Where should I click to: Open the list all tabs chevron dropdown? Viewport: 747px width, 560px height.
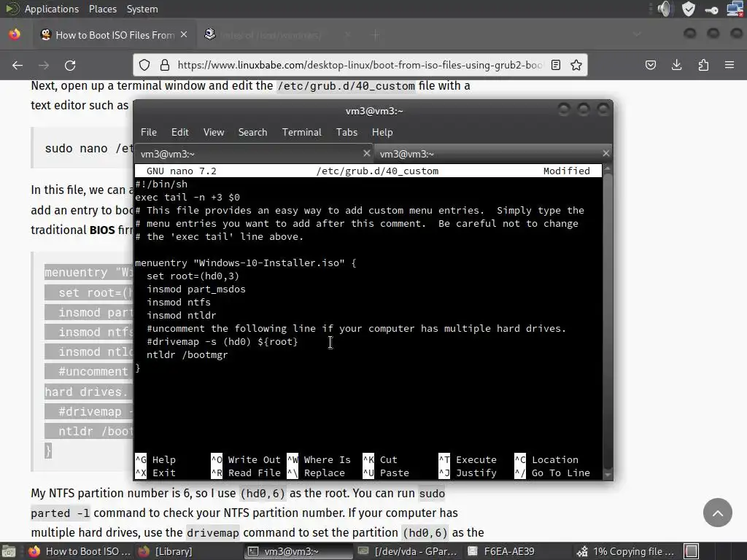(636, 35)
